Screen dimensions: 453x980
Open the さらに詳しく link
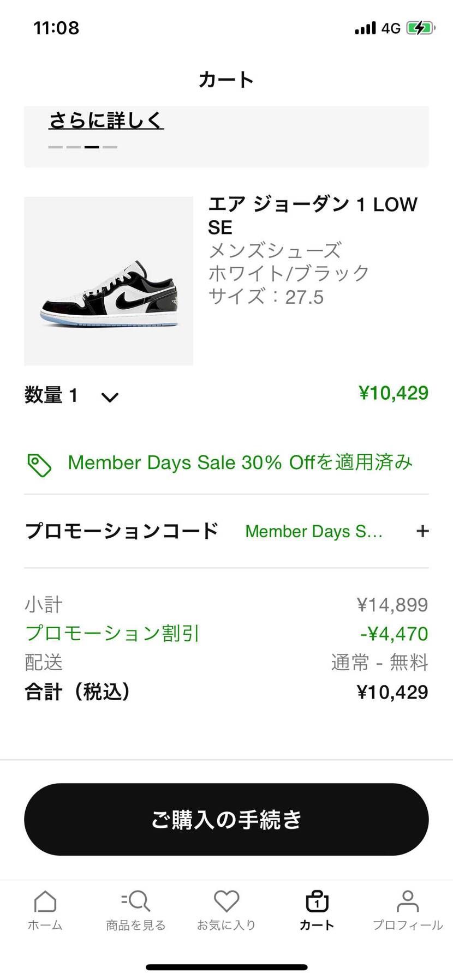coord(106,120)
